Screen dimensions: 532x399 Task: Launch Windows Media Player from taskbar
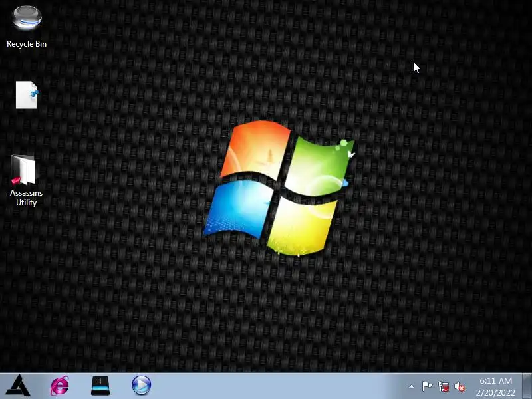coord(141,386)
